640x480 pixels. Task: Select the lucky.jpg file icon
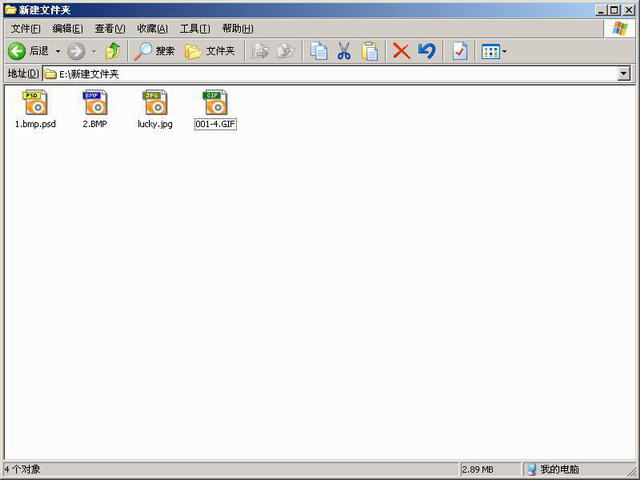point(155,102)
